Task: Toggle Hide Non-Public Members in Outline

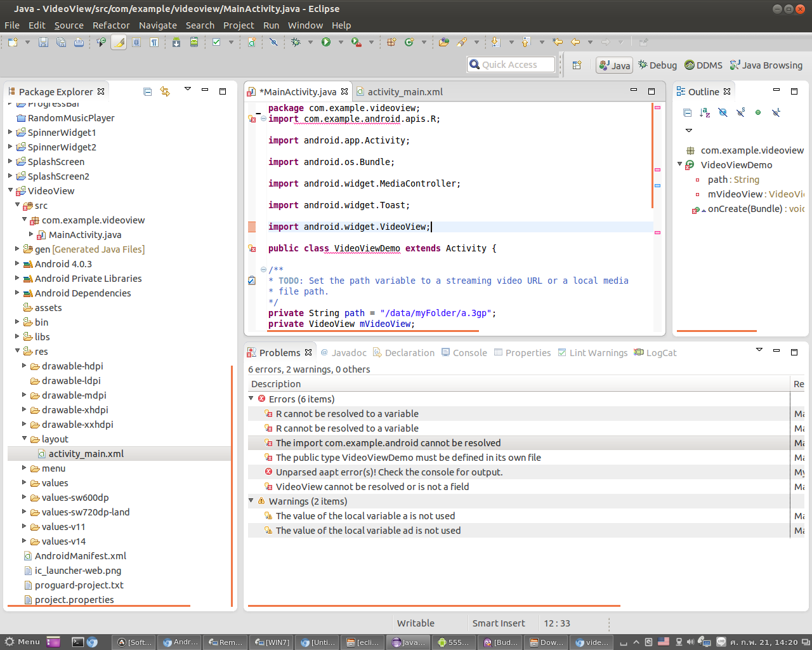Action: point(758,112)
